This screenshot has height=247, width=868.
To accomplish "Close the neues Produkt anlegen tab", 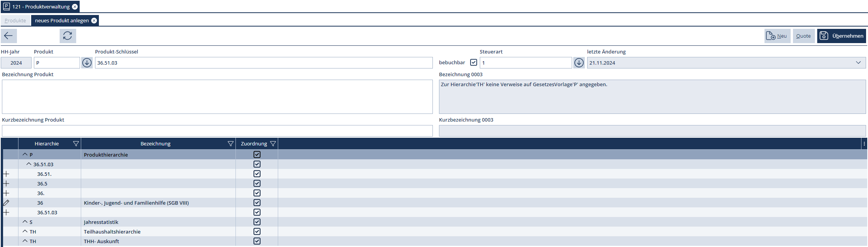I will (x=94, y=20).
